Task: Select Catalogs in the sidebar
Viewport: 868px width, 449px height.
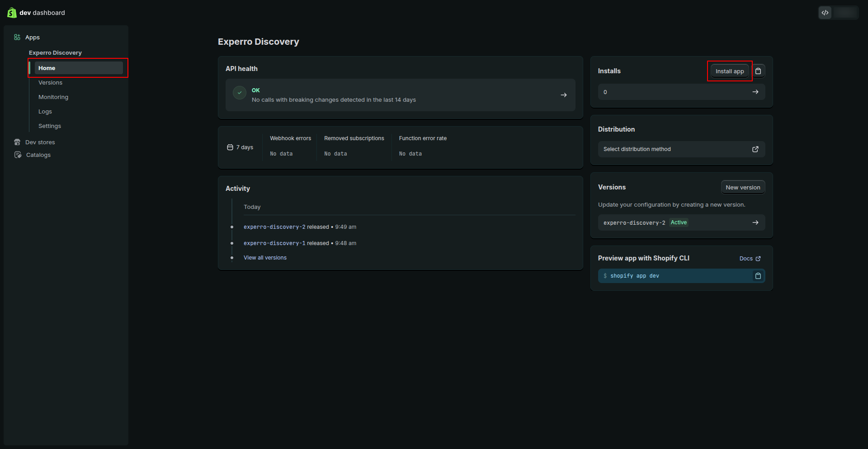Action: point(38,155)
